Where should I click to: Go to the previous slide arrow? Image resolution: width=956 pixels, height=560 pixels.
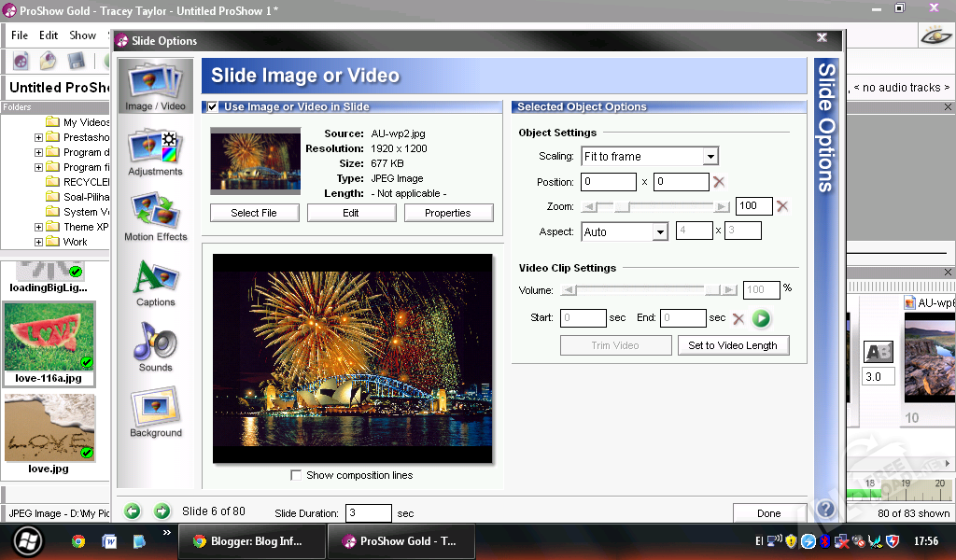coord(133,511)
